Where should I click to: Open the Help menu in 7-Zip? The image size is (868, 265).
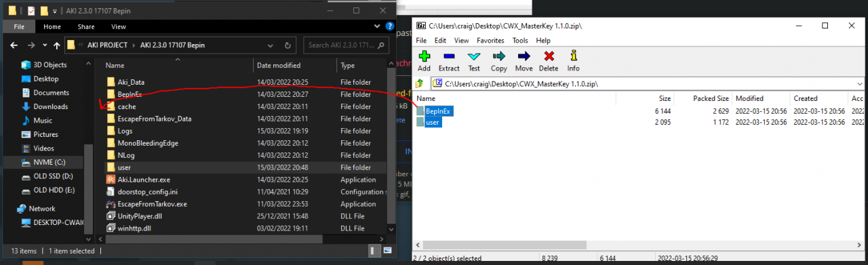pos(543,41)
